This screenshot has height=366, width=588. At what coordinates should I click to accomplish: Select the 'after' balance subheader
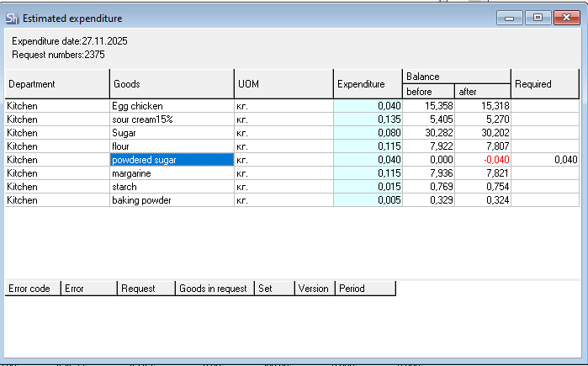click(x=482, y=91)
